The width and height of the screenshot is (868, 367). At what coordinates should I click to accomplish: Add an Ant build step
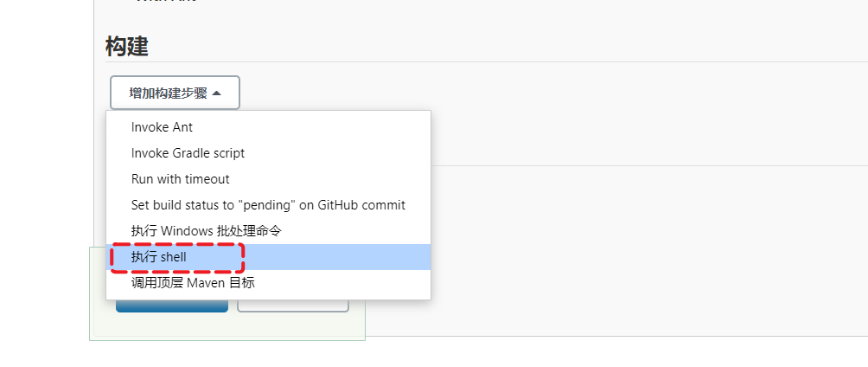162,127
